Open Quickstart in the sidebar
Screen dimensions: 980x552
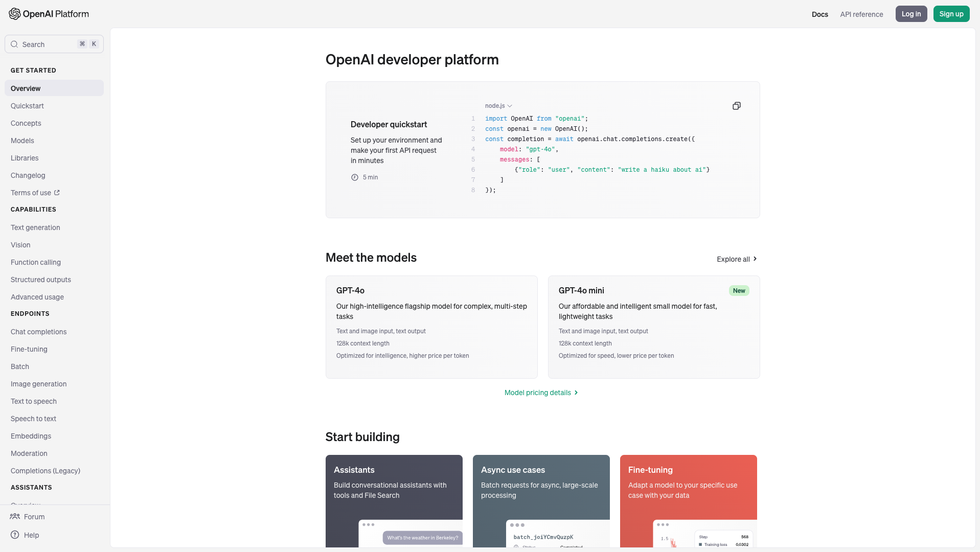tap(27, 106)
